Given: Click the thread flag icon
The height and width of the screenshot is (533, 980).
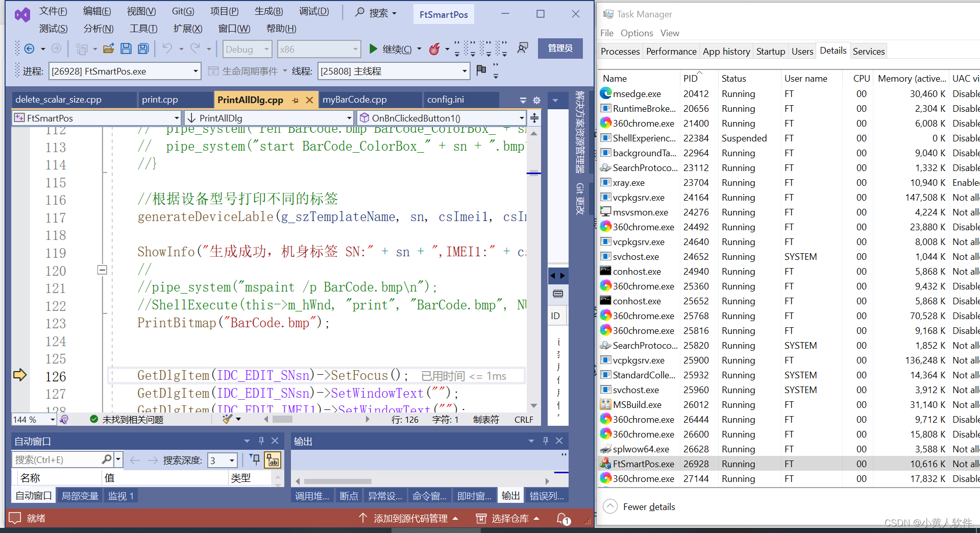Looking at the screenshot, I should pos(481,70).
